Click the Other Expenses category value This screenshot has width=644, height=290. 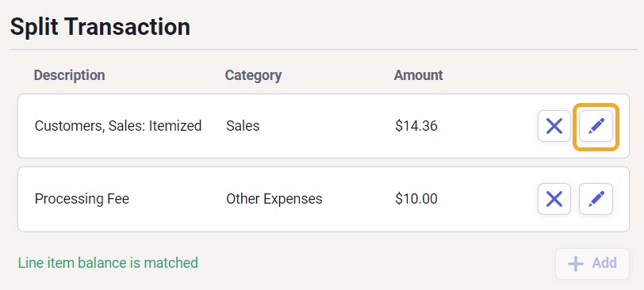tap(274, 199)
